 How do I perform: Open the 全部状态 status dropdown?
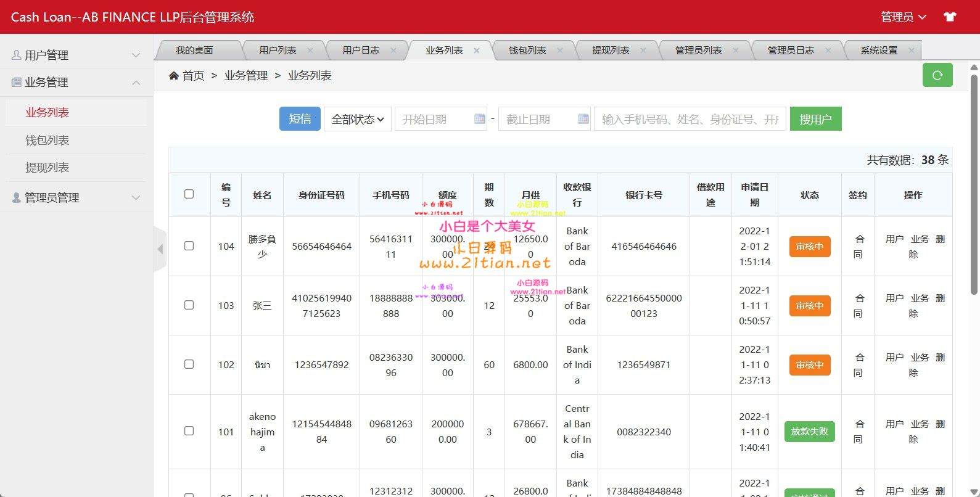click(x=358, y=119)
